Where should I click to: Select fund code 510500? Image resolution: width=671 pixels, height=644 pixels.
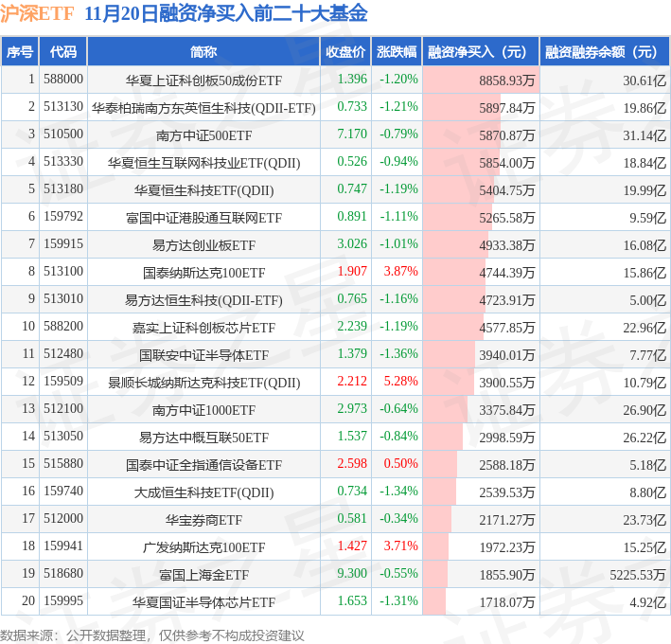(63, 134)
